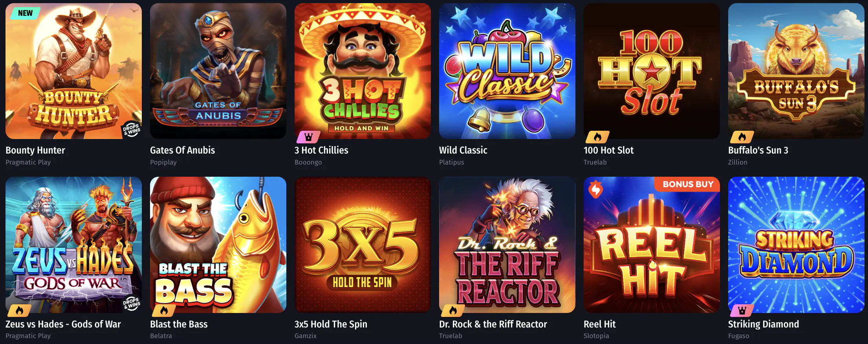Launch the 3x5 Hold The Spin thumbnail
The image size is (868, 344).
(x=363, y=245)
